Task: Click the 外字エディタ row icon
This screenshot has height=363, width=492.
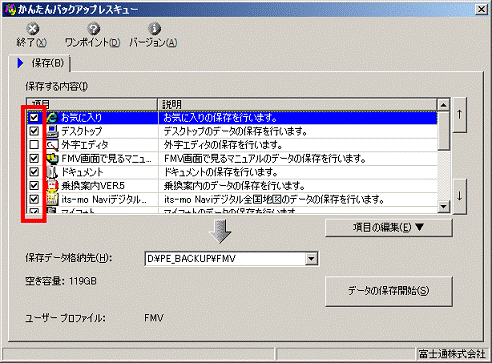Action: point(52,145)
